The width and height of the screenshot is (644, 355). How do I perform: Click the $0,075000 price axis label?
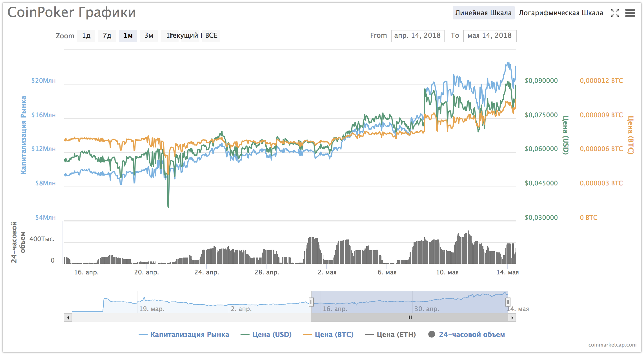tap(541, 115)
